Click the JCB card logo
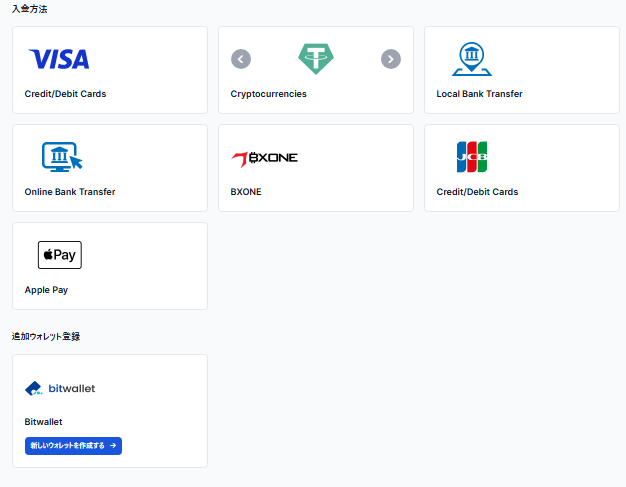 pyautogui.click(x=472, y=157)
